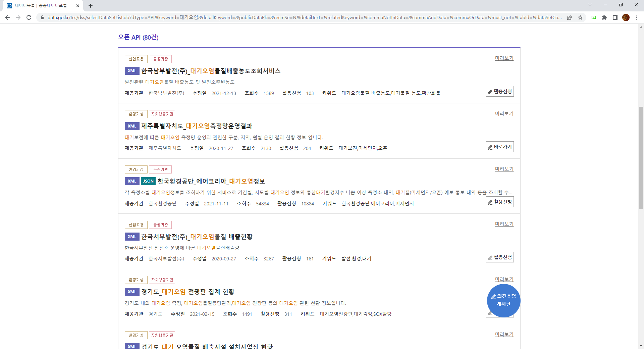Preview 경기도 배출시설 dataset via 미리보기
Image resolution: width=644 pixels, height=349 pixels.
pyautogui.click(x=504, y=335)
